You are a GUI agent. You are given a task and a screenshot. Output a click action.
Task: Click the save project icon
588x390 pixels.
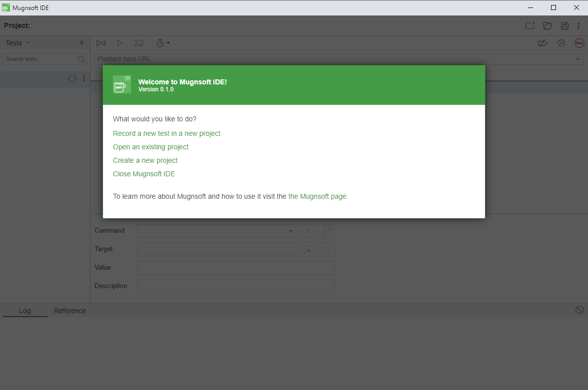tap(564, 25)
